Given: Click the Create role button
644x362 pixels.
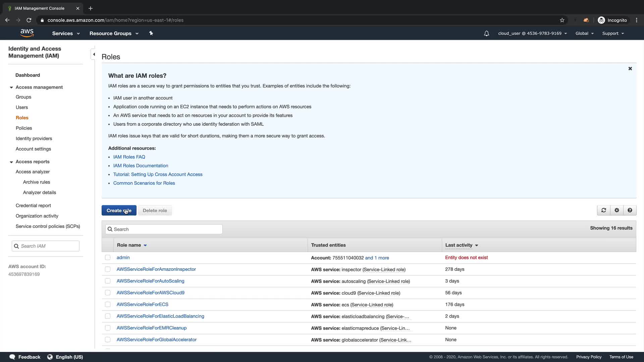Looking at the screenshot, I should click(119, 210).
